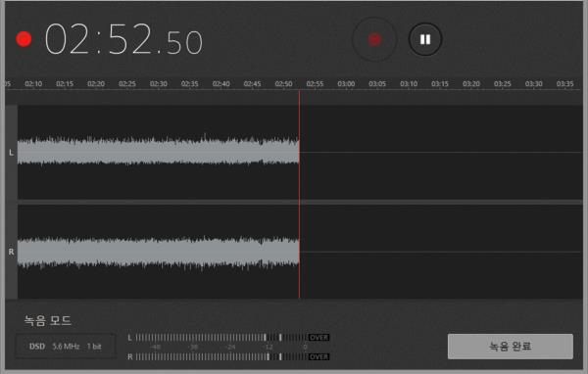Click the pause recording button
The height and width of the screenshot is (374, 588).
click(425, 39)
